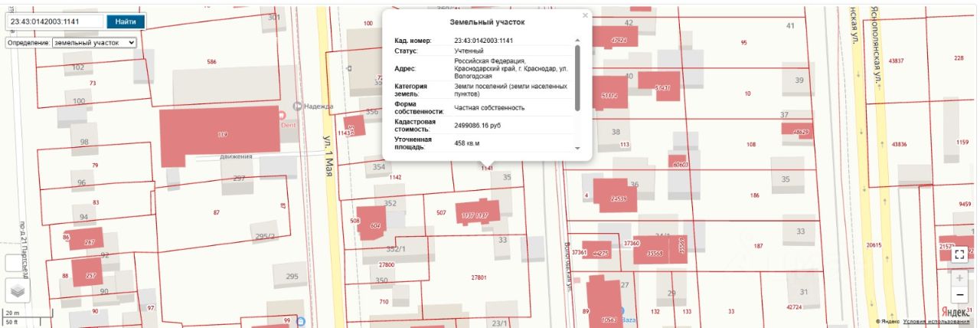
Task: Click red building labeled 48629
Action: click(798, 130)
